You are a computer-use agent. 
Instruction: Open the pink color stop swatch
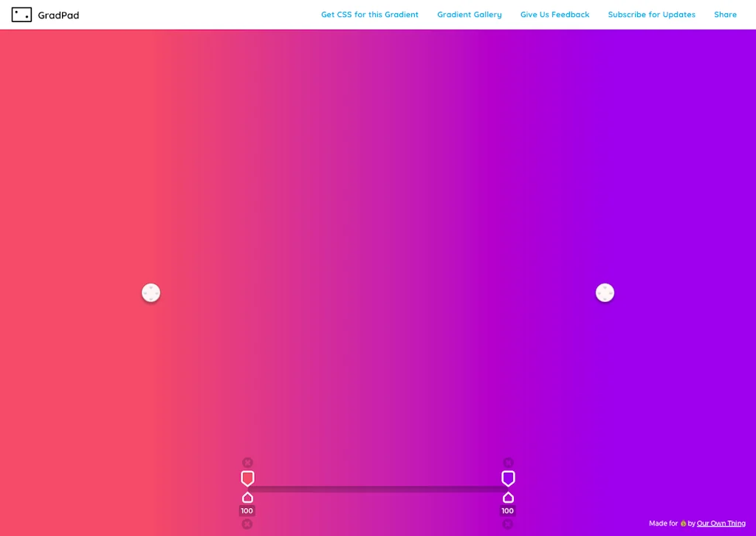247,478
